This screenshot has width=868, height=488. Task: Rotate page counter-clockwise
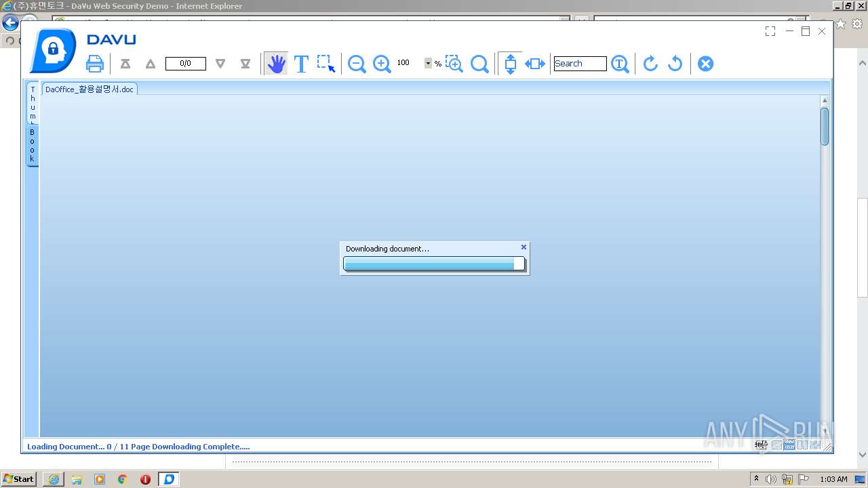[x=675, y=64]
